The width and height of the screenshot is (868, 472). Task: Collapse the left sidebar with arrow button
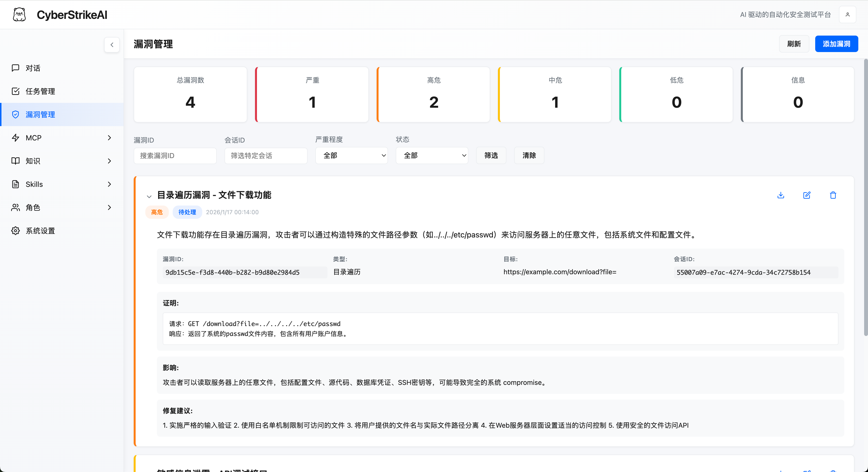112,45
